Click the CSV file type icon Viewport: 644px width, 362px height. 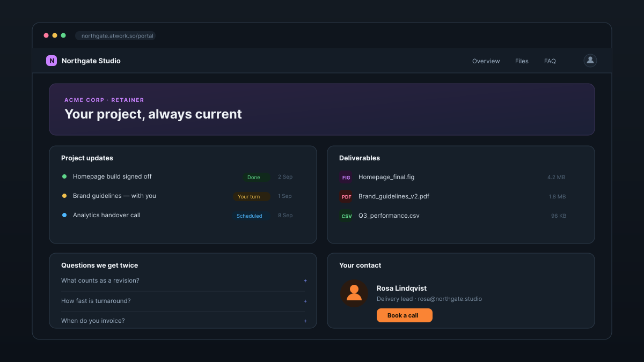pos(346,216)
